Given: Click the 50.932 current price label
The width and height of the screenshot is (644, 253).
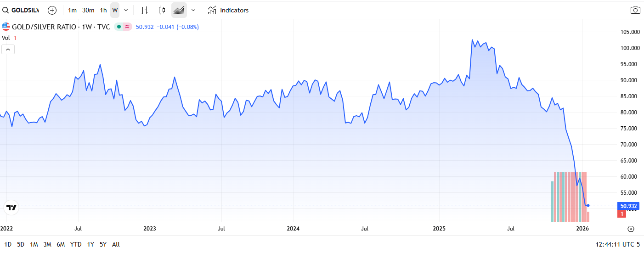Looking at the screenshot, I should 629,206.
